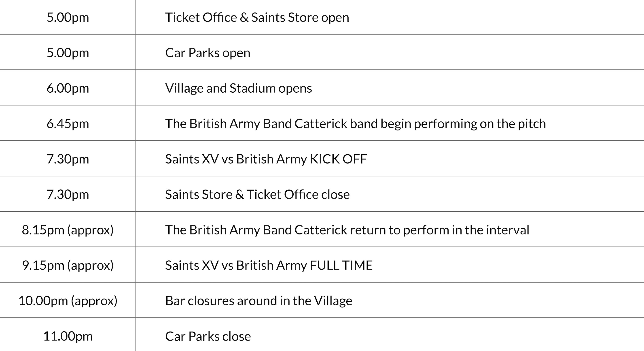Click the band begin performing on pitch entry
Image resolution: width=644 pixels, height=351 pixels.
355,123
